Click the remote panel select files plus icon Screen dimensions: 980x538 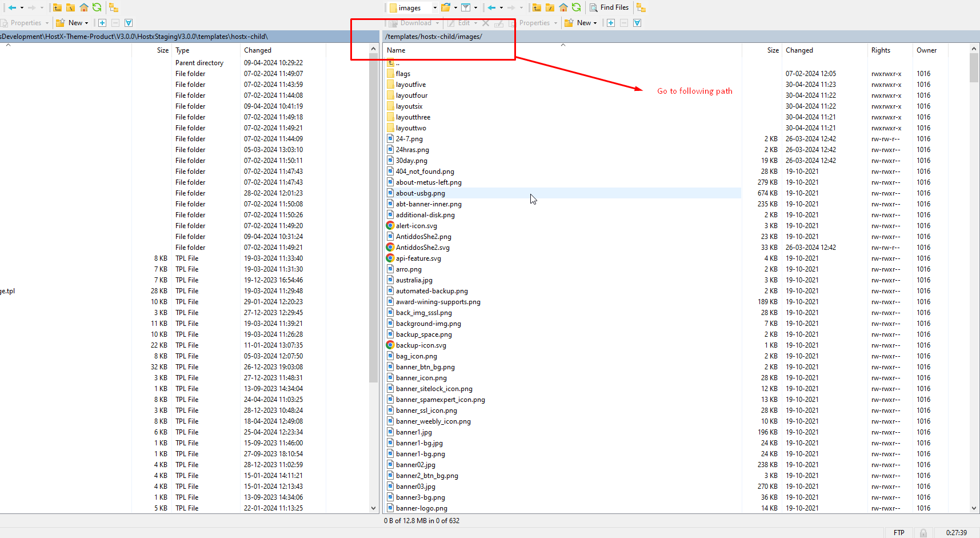611,23
